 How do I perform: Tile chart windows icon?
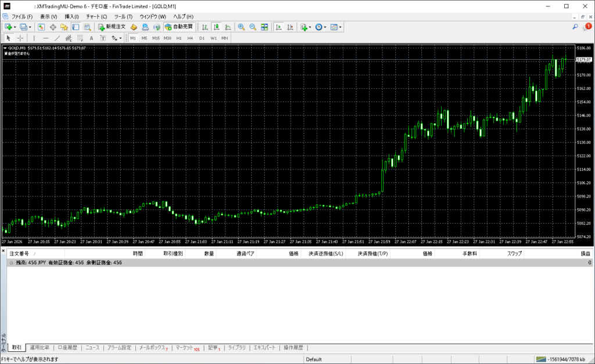click(x=264, y=27)
